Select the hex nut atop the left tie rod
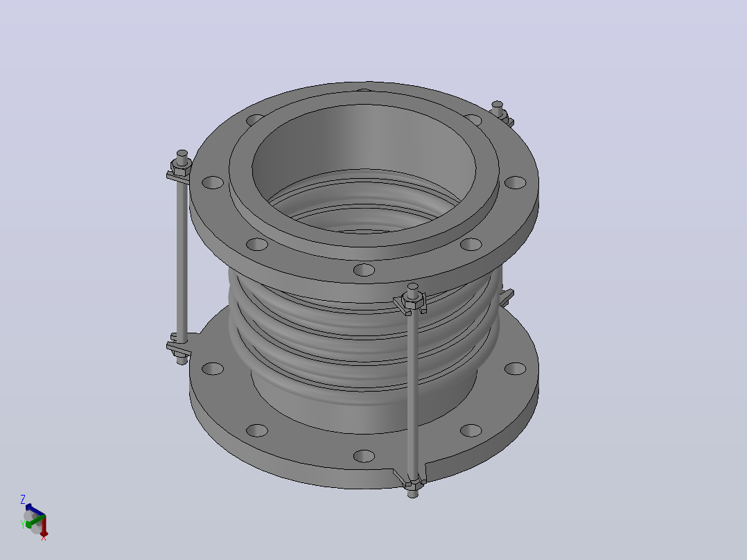This screenshot has width=747, height=560. point(182,166)
